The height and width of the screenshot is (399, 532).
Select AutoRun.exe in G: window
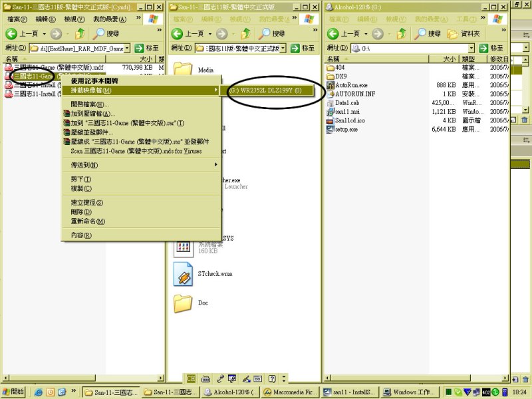347,85
